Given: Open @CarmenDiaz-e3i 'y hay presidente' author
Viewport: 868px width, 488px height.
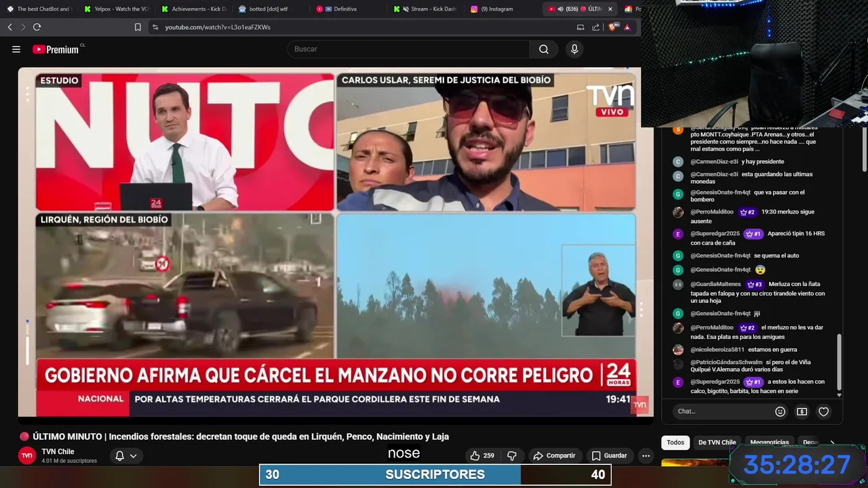Looking at the screenshot, I should pyautogui.click(x=714, y=161).
